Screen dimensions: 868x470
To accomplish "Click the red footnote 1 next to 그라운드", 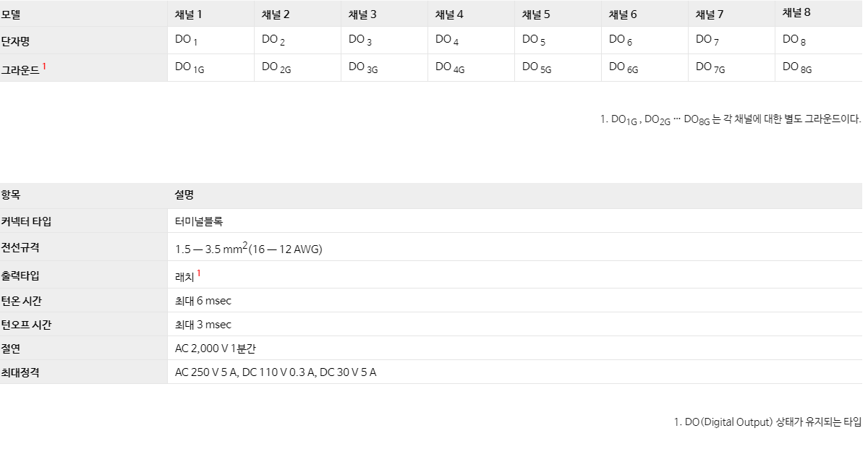I will coord(44,66).
